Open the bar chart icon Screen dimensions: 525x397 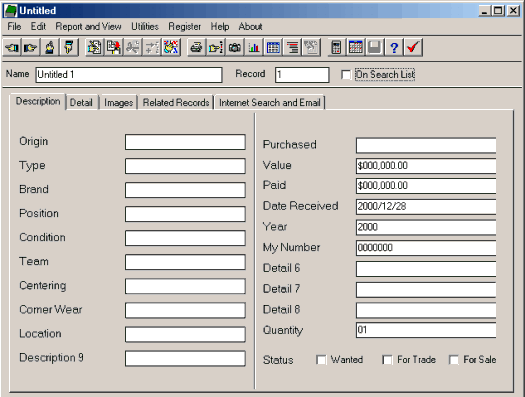pos(254,48)
